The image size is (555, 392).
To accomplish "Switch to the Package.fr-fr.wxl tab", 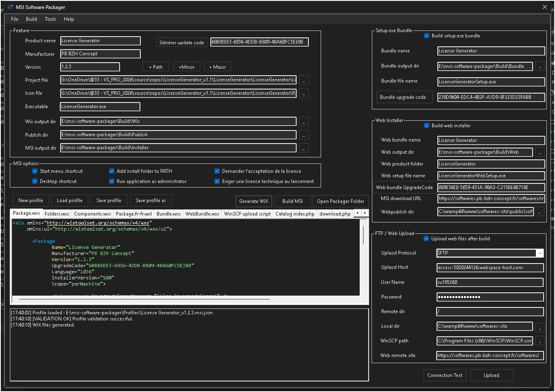I will point(134,214).
